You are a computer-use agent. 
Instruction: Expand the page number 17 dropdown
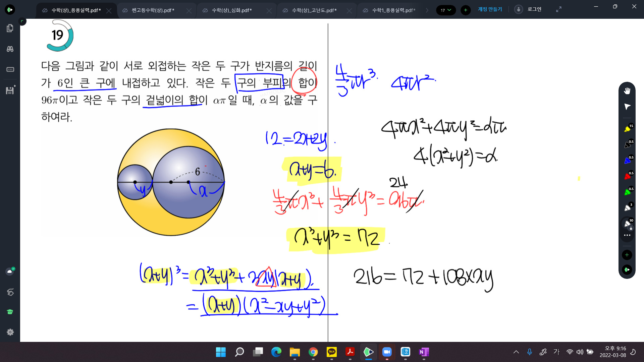point(446,10)
